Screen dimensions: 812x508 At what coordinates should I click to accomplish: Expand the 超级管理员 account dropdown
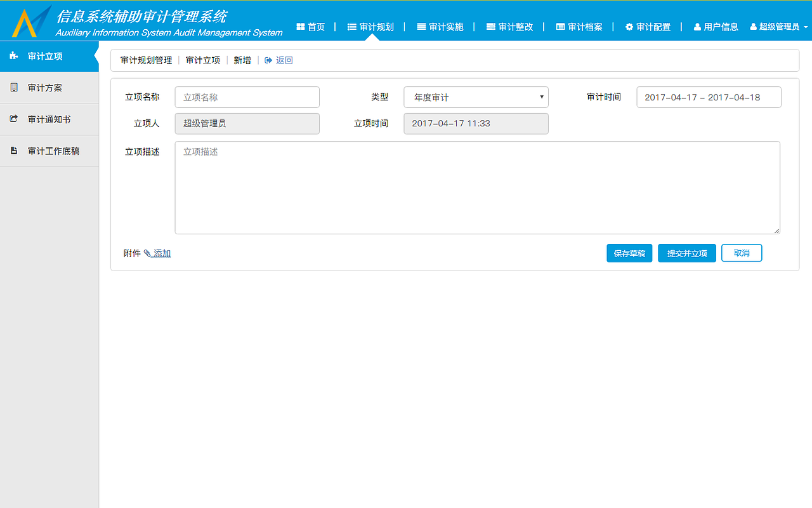(x=778, y=27)
